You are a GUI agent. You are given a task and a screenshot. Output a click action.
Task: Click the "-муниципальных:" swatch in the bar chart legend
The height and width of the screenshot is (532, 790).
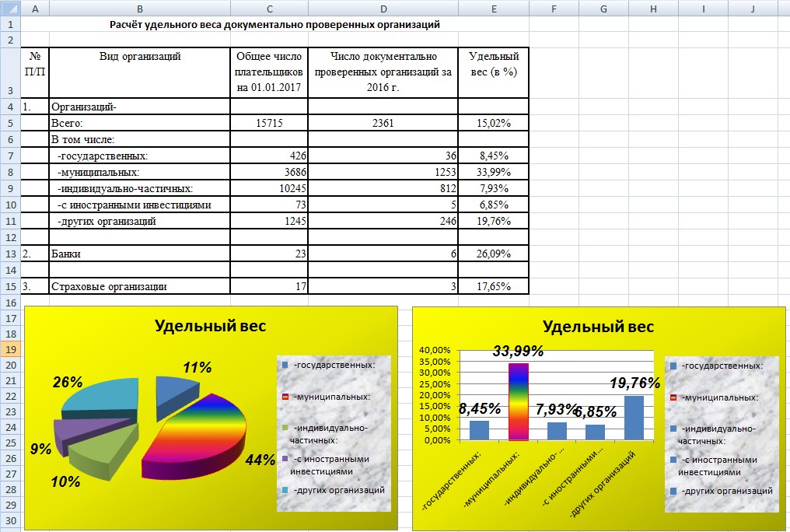[673, 397]
